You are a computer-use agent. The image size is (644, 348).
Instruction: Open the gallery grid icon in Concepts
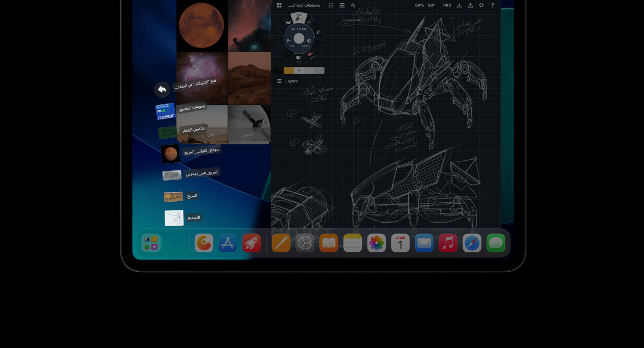pyautogui.click(x=279, y=5)
